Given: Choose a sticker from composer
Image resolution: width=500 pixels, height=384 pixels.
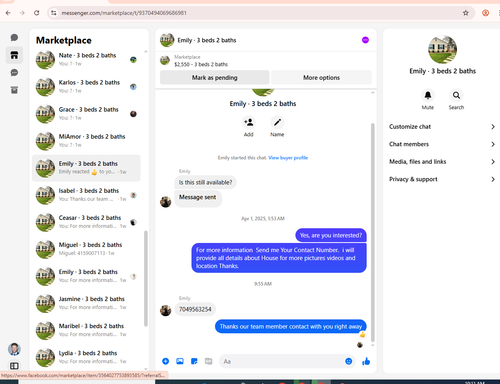Looking at the screenshot, I should [x=194, y=361].
